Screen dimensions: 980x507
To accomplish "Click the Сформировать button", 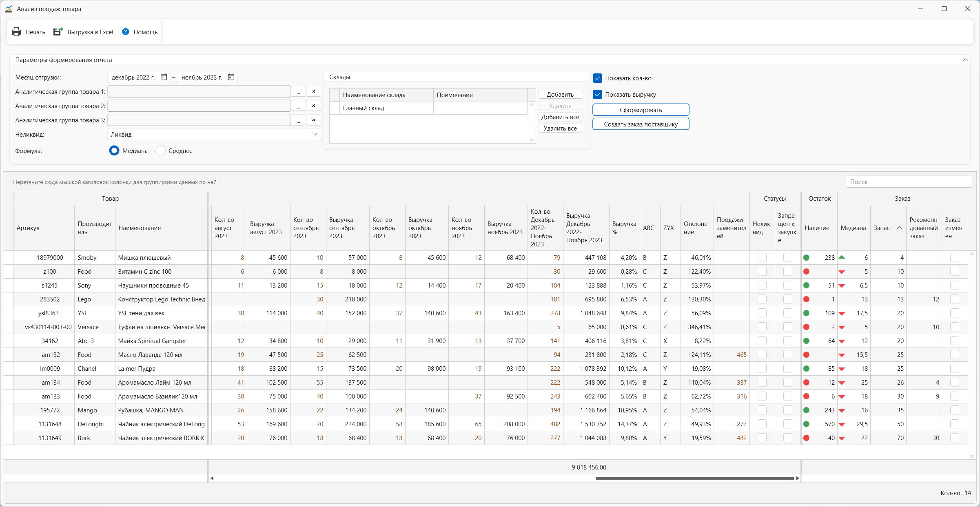I will pos(641,110).
